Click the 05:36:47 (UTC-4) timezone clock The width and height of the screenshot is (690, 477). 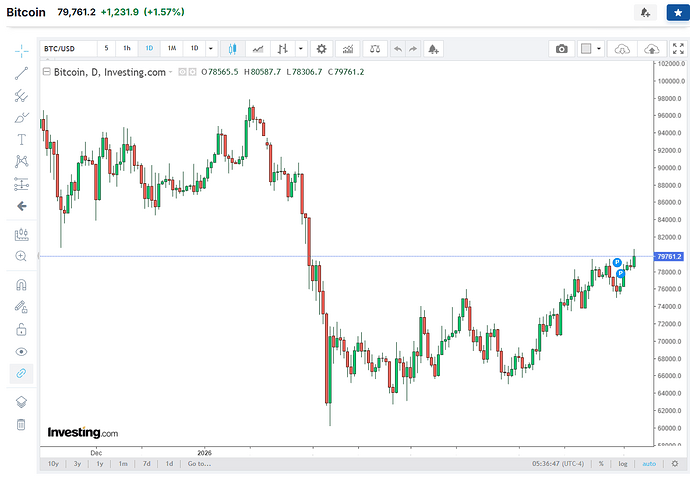coord(558,463)
